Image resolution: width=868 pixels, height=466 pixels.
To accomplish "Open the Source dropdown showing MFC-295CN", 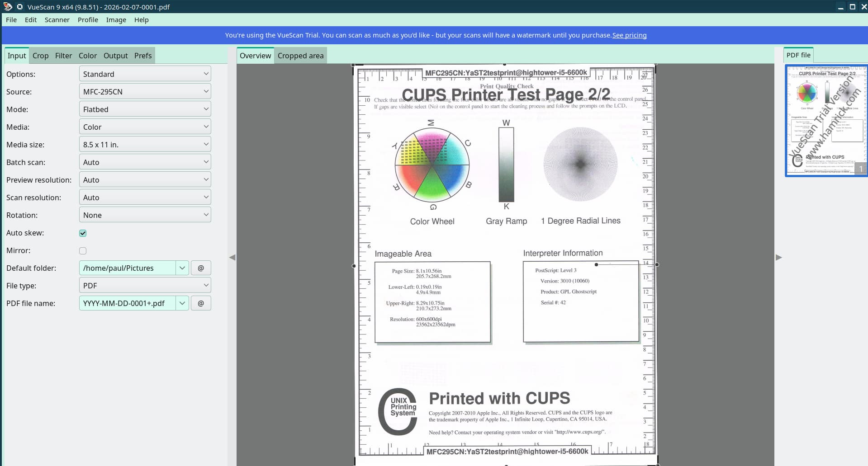I will click(x=145, y=92).
